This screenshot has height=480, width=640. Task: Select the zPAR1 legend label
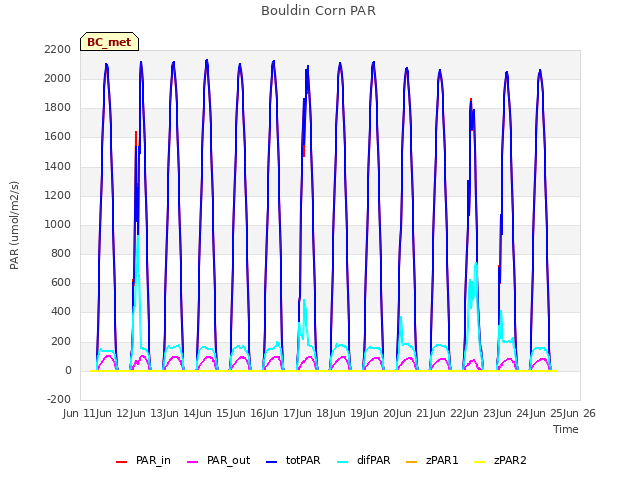[x=442, y=460]
